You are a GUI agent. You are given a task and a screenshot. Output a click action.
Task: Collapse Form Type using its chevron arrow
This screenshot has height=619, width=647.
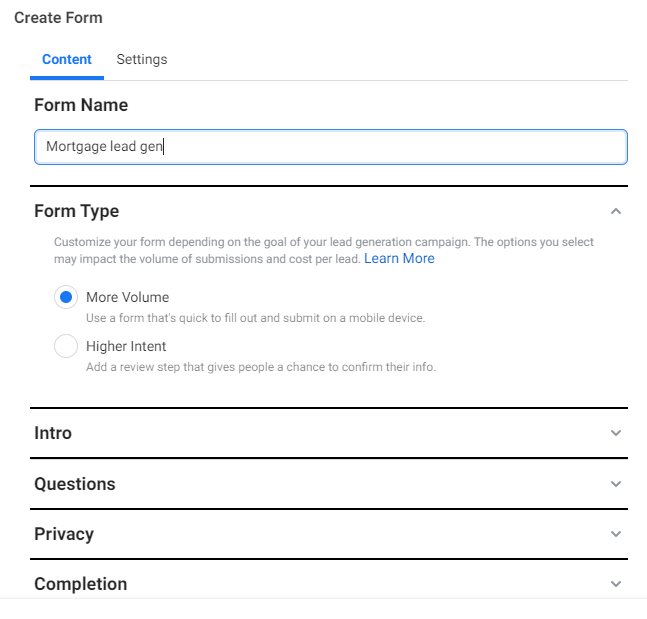[616, 211]
